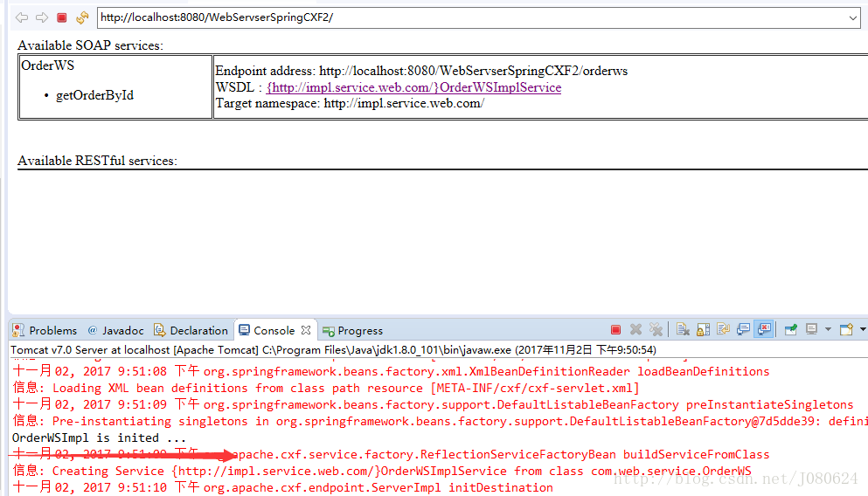
Task: Click the DefaultListableBeanFactory preInstantiateSingletons log line
Action: 433,405
